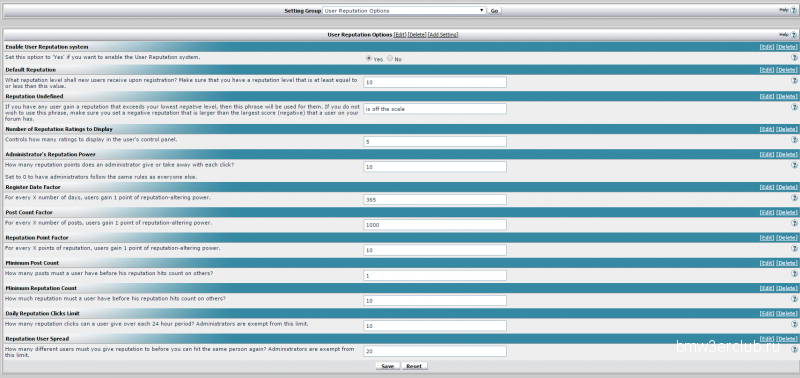
Task: Click the Go button
Action: pos(494,11)
